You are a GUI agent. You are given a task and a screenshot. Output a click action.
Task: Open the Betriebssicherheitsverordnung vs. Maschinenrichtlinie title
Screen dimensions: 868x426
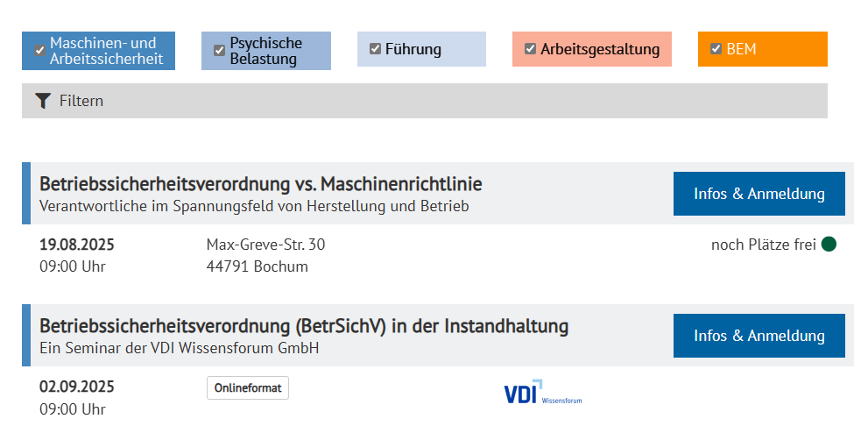(261, 184)
